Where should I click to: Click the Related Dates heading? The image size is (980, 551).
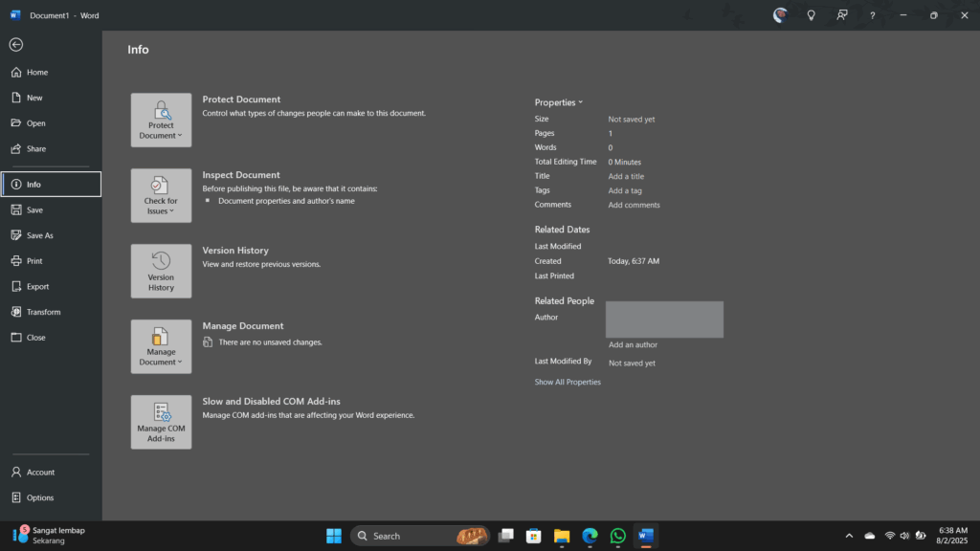(x=562, y=230)
